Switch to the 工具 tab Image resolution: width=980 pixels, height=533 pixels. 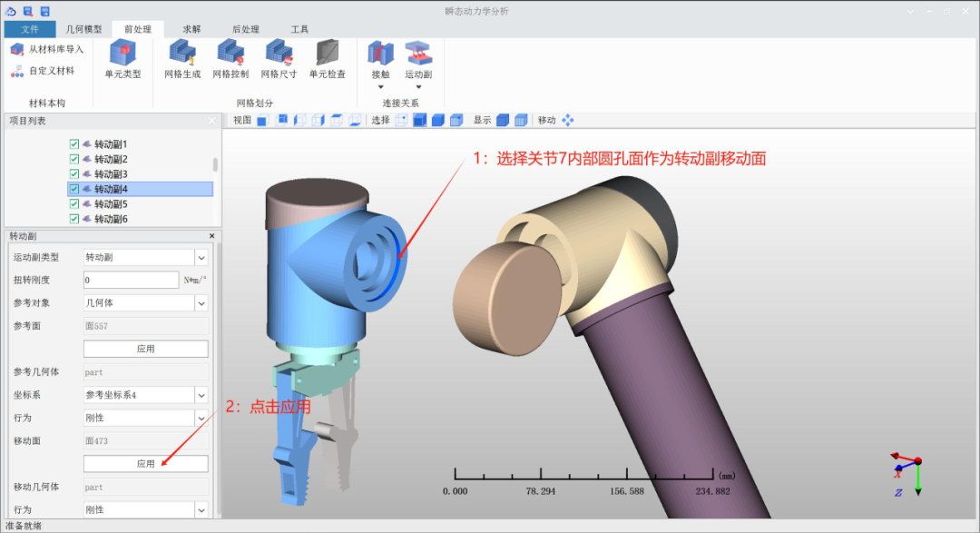pyautogui.click(x=299, y=29)
